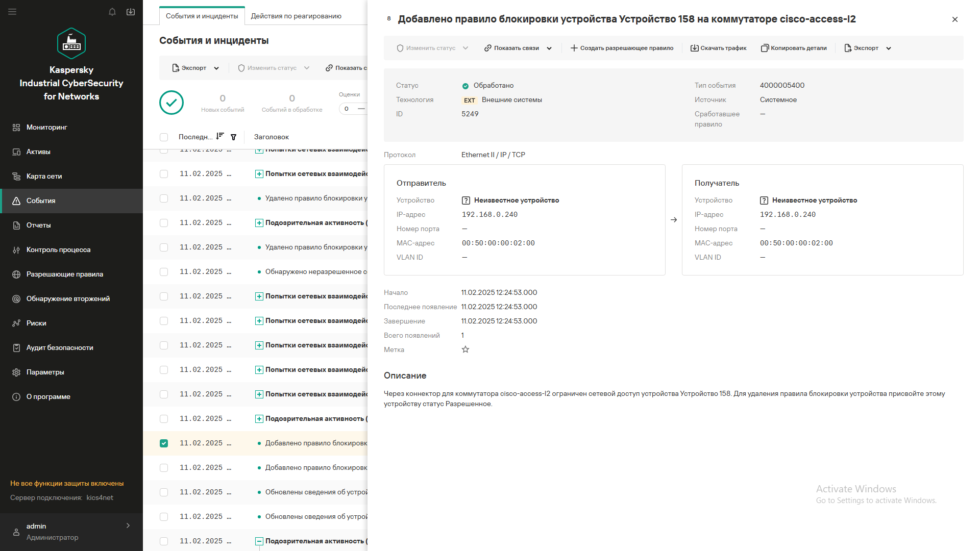Click the Оценки minimum value field
Screen dimensions: 980x551
point(347,109)
